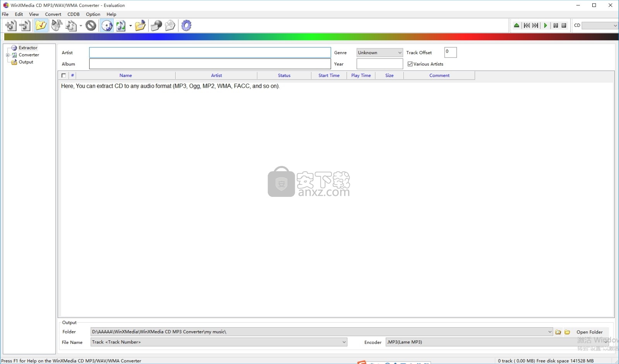The height and width of the screenshot is (364, 619).
Task: Skip to previous track
Action: (527, 26)
